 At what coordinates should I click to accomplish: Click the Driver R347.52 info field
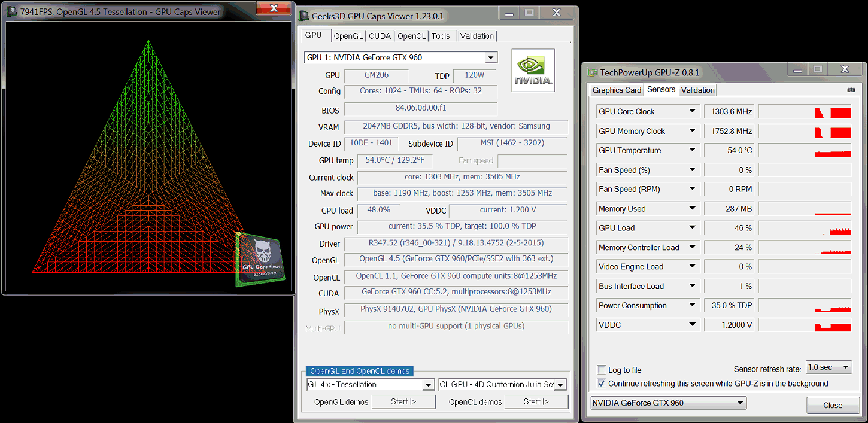456,244
